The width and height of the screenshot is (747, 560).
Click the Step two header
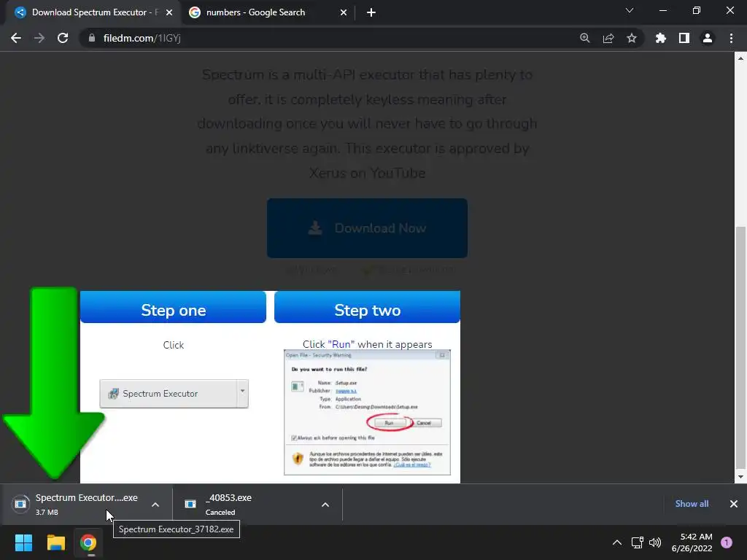click(368, 307)
